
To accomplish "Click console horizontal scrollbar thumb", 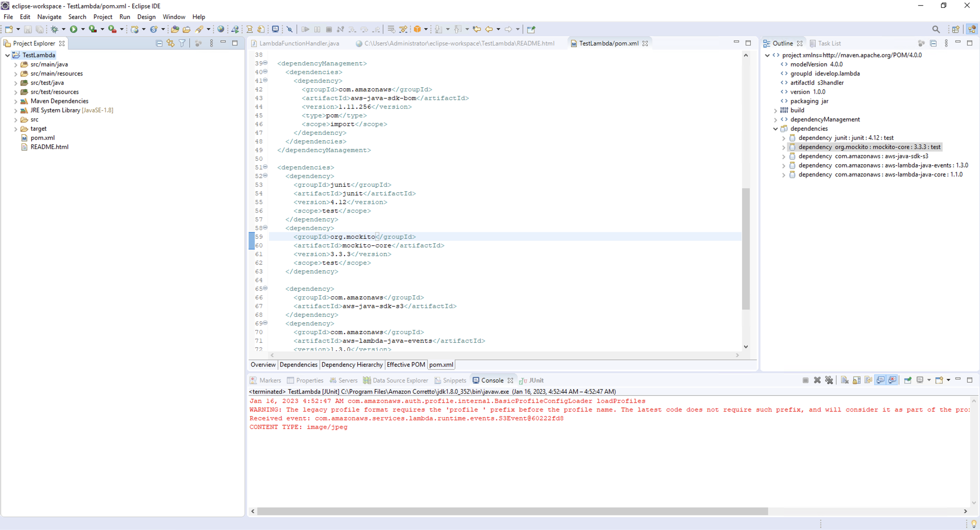I will click(x=512, y=511).
